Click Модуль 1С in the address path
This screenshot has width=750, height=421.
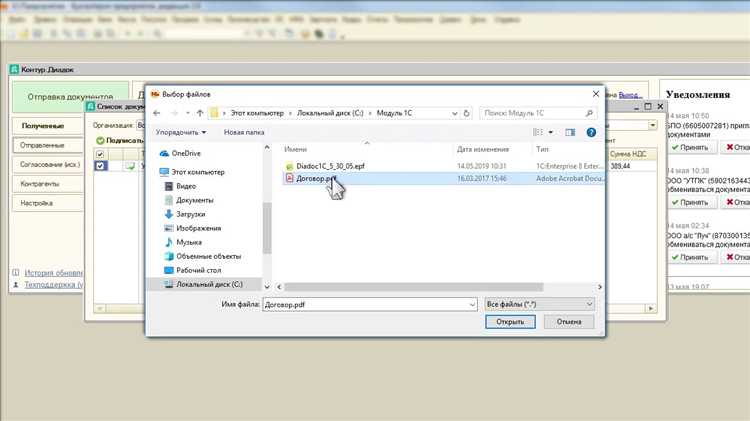(x=394, y=113)
